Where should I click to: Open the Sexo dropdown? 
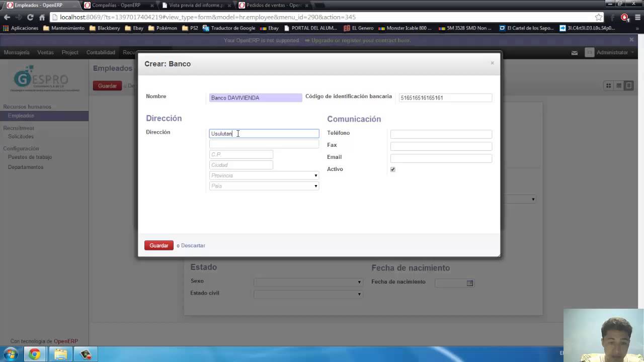pyautogui.click(x=308, y=282)
